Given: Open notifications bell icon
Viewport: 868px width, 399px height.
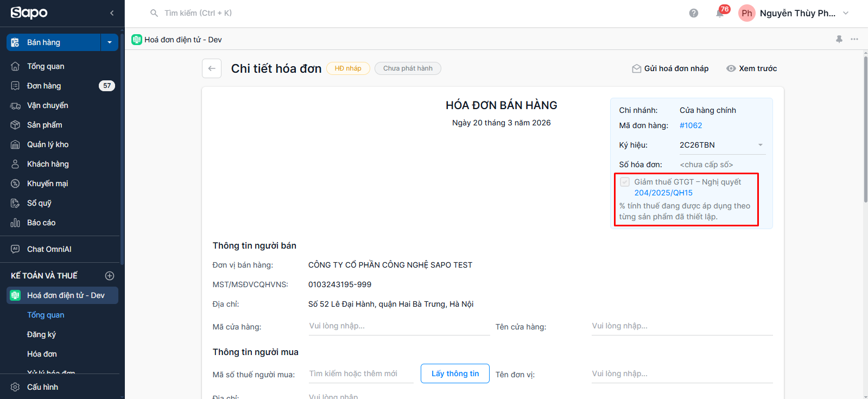Looking at the screenshot, I should (x=720, y=13).
